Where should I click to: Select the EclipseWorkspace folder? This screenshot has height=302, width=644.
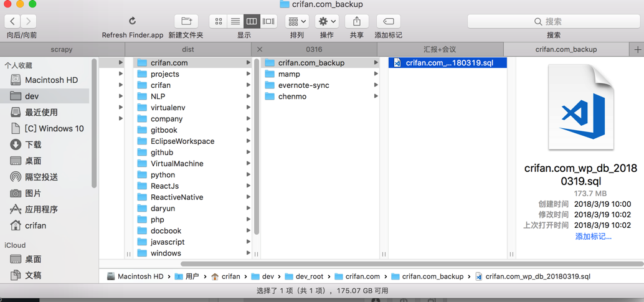[193, 141]
